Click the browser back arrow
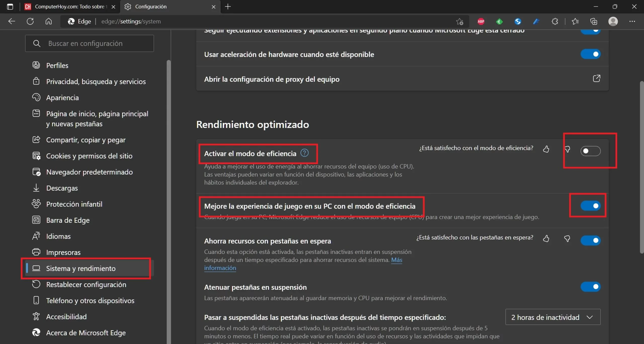 click(x=12, y=21)
